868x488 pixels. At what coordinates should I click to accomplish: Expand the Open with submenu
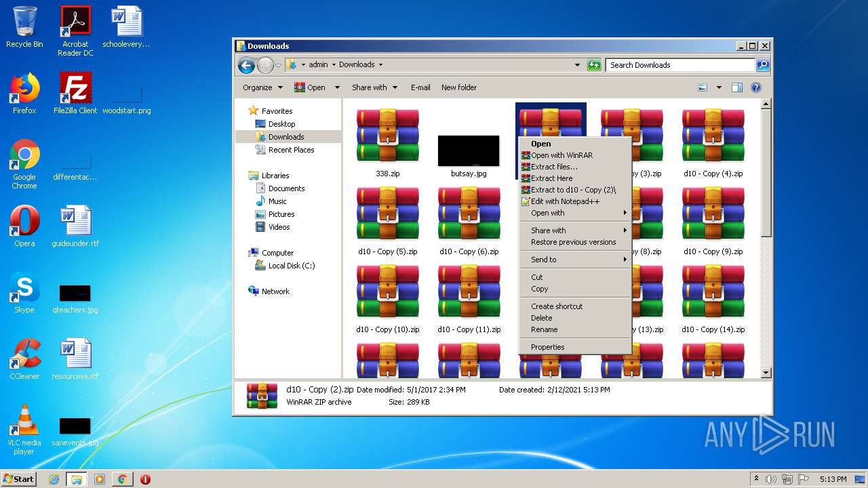[575, 213]
